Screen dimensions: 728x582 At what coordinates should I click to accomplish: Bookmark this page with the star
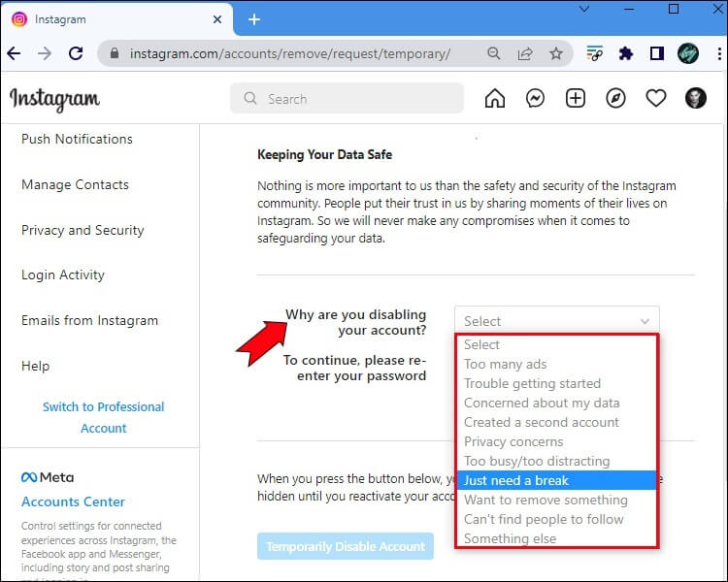point(556,53)
